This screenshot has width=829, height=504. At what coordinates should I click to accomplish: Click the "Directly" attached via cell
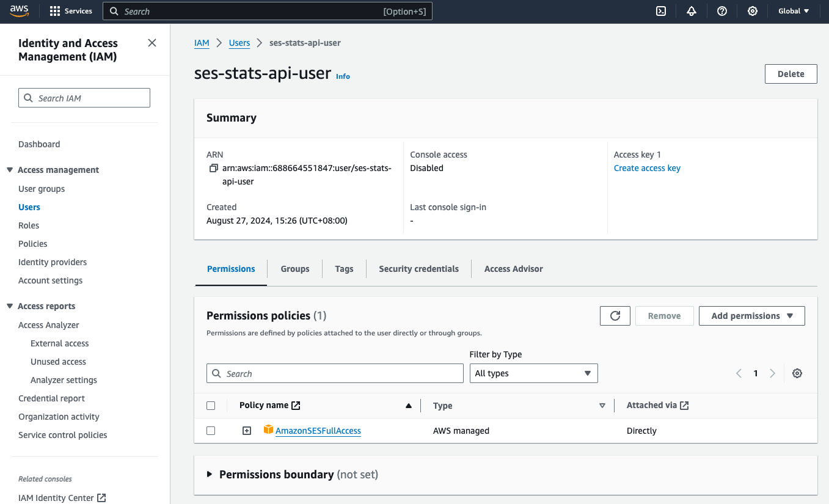pos(641,431)
